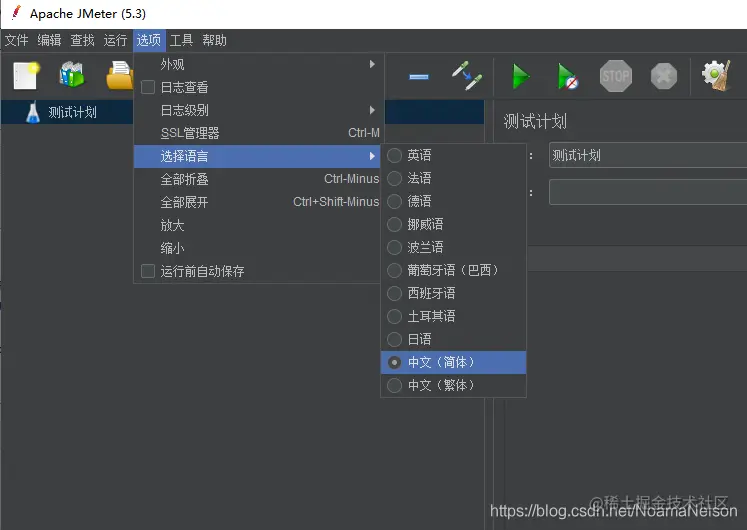This screenshot has width=747, height=530.
Task: Choose 缩小 menu entry
Action: (257, 248)
